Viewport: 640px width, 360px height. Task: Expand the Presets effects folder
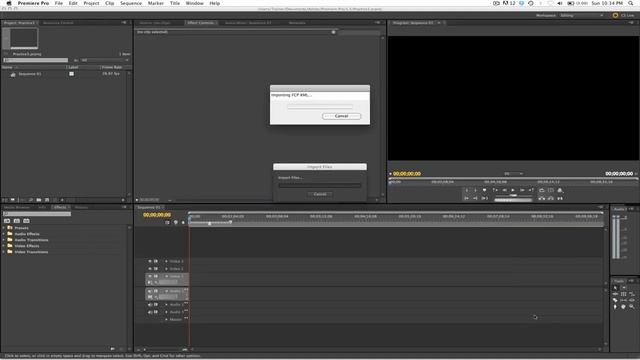[x=4, y=228]
